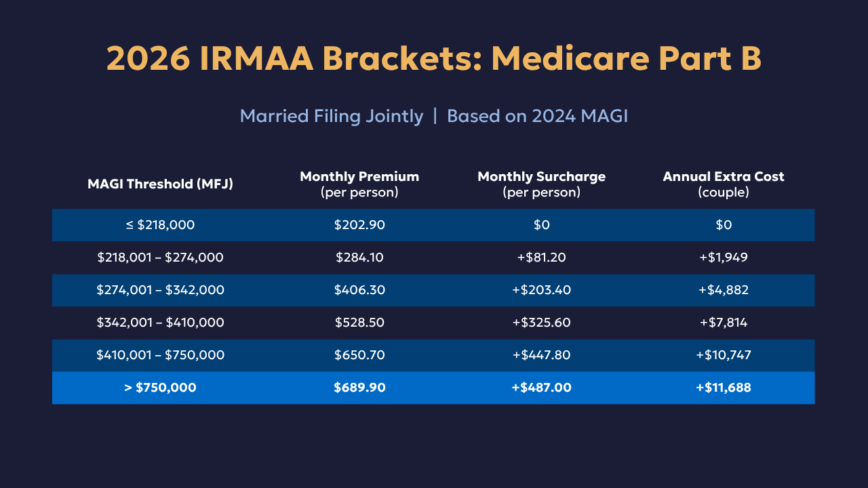Select the 'MAGI Threshold (MFJ)' column header
The height and width of the screenshot is (488, 868).
160,184
